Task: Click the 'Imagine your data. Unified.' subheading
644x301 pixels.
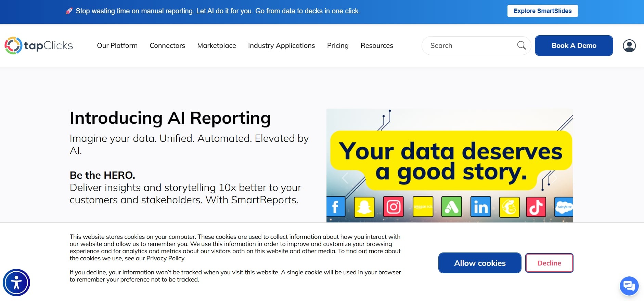Action: point(189,144)
